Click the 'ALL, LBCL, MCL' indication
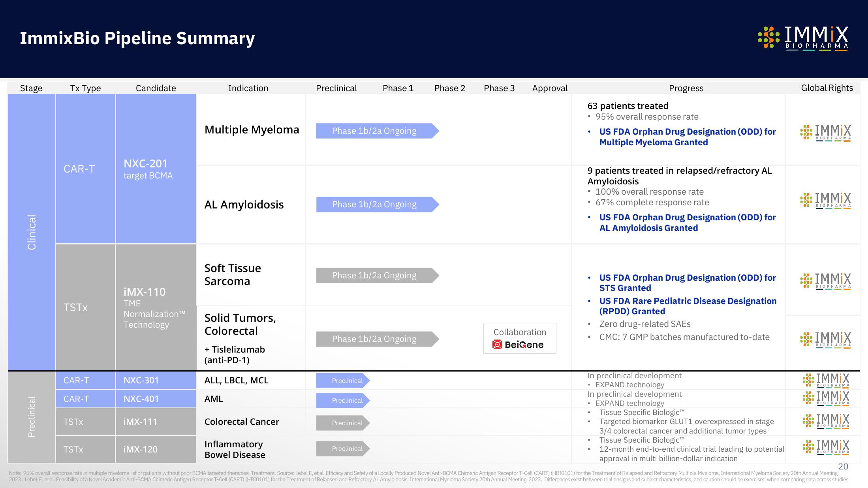 (x=236, y=380)
